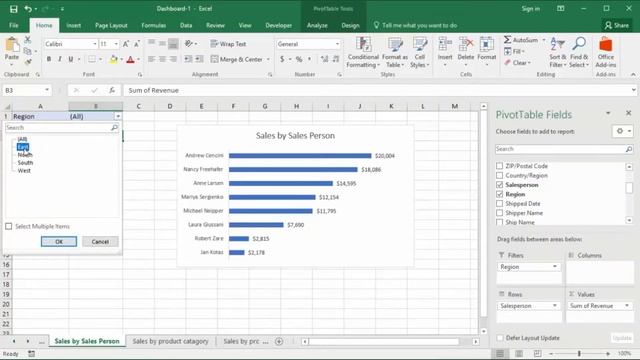Click the Wrap Text button
640x360 pixels.
click(x=229, y=44)
